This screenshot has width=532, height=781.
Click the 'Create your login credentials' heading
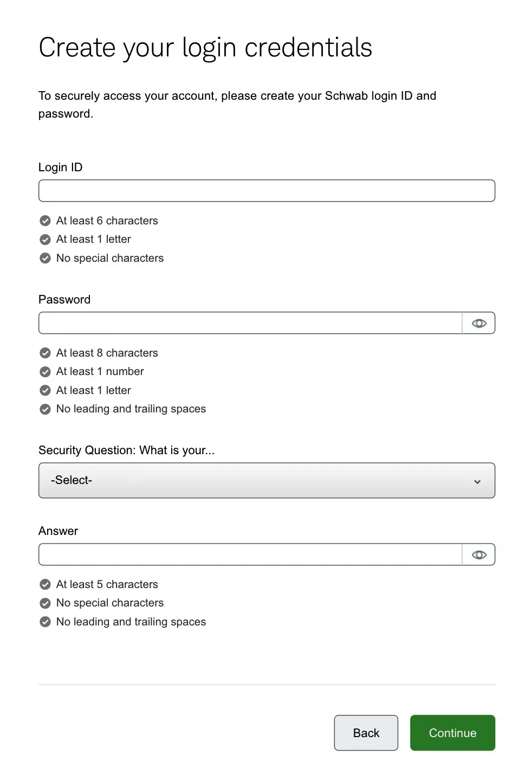pyautogui.click(x=205, y=48)
